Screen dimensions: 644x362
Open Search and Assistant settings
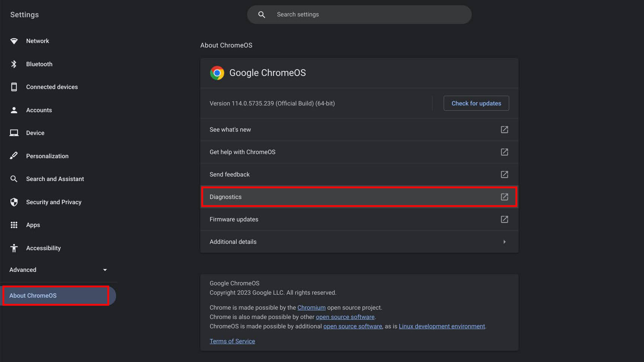point(55,179)
